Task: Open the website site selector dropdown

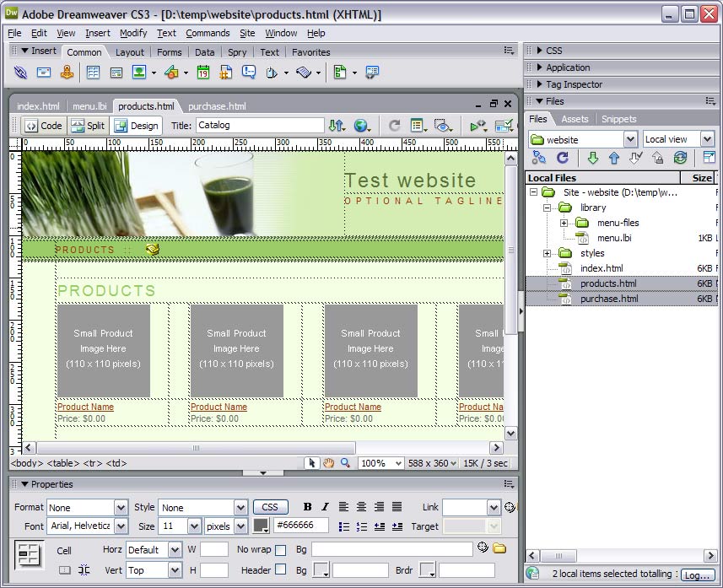Action: (631, 139)
